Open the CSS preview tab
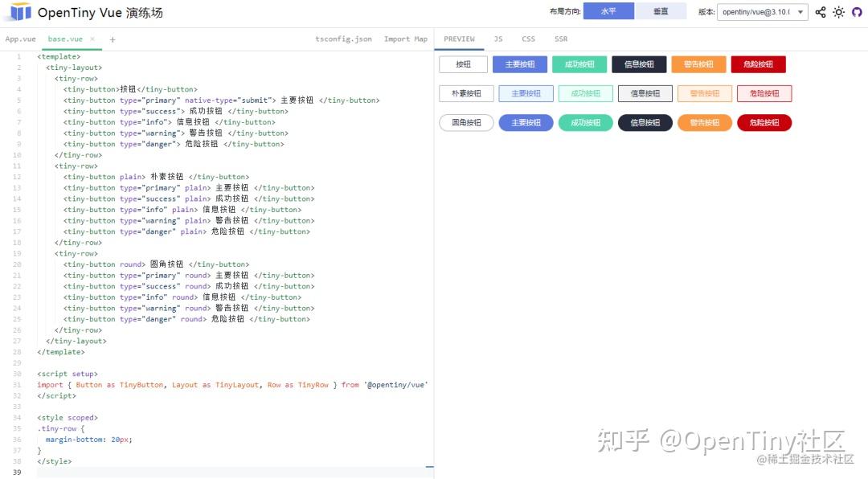 point(528,39)
